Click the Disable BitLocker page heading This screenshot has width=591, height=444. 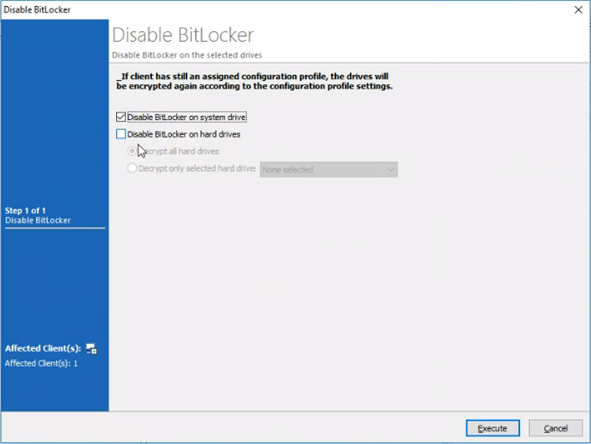pos(183,35)
